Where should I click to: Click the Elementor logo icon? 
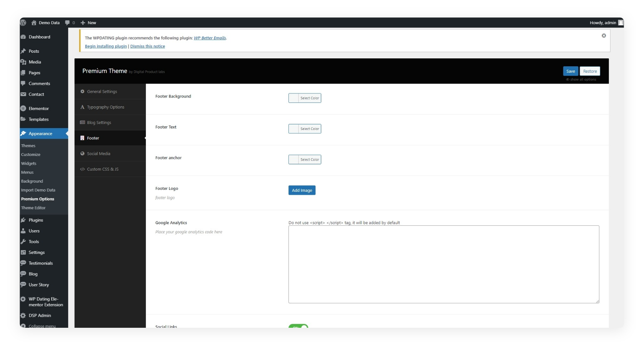tap(23, 109)
